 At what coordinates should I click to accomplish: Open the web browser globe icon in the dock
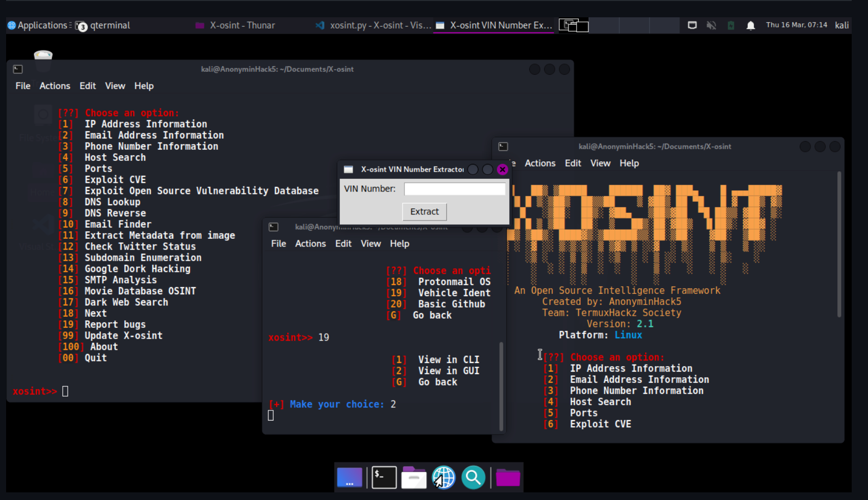pyautogui.click(x=443, y=478)
